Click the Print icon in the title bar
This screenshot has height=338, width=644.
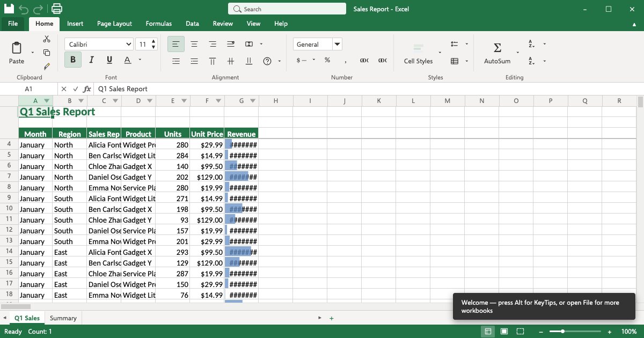pos(56,9)
